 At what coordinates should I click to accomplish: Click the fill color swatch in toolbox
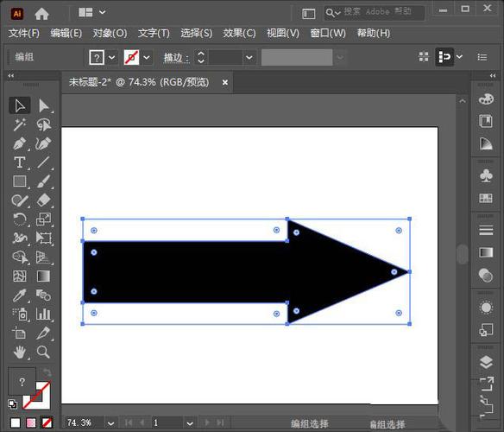tap(22, 382)
